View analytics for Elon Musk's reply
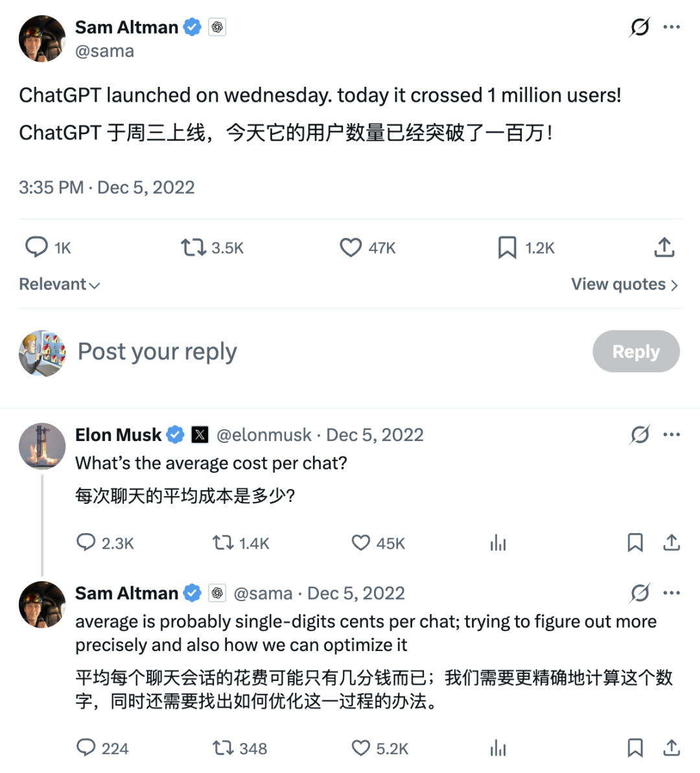 tap(498, 543)
